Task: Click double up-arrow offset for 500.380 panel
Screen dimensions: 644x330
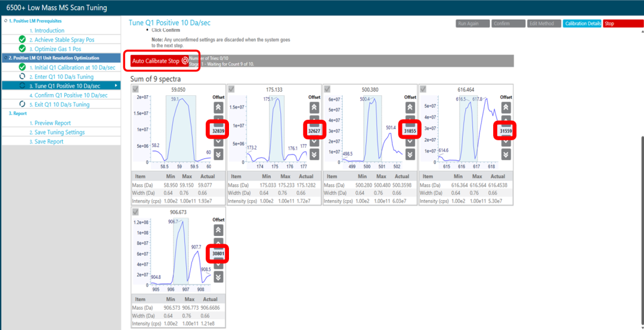Action: [x=410, y=108]
